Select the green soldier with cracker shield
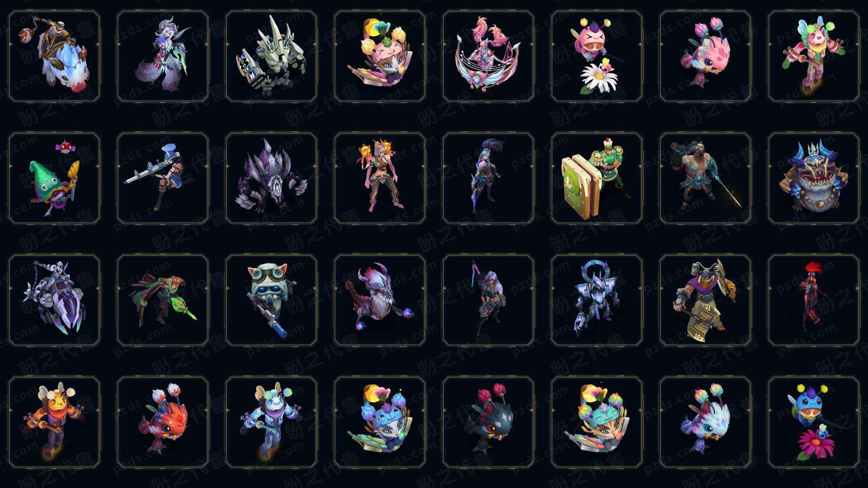 click(x=597, y=178)
